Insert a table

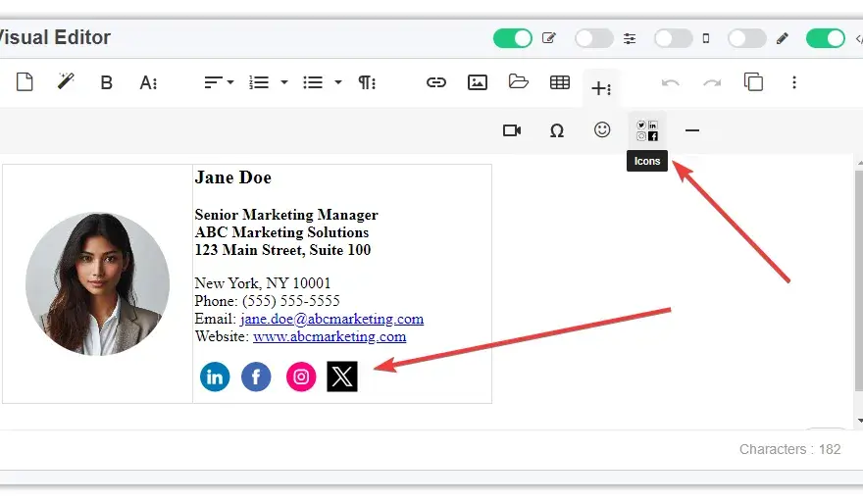pyautogui.click(x=560, y=82)
